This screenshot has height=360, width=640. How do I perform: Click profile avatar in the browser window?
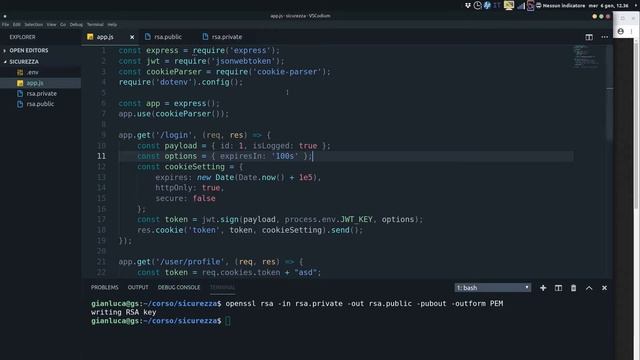tap(620, 31)
